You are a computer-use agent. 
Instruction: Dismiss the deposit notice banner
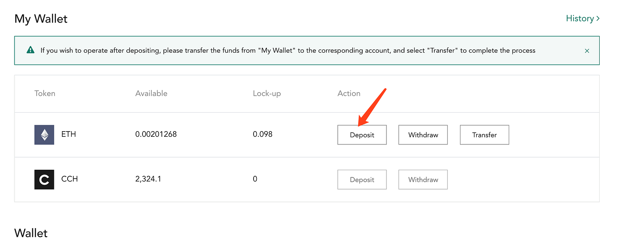coord(587,51)
